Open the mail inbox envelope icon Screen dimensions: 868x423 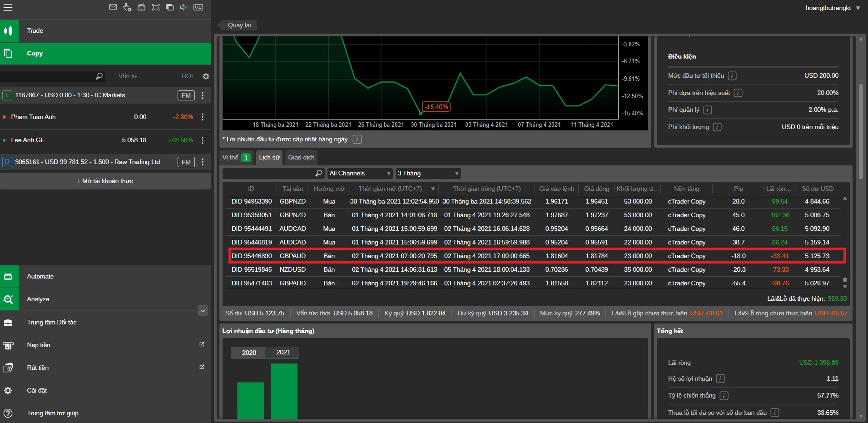pos(113,7)
